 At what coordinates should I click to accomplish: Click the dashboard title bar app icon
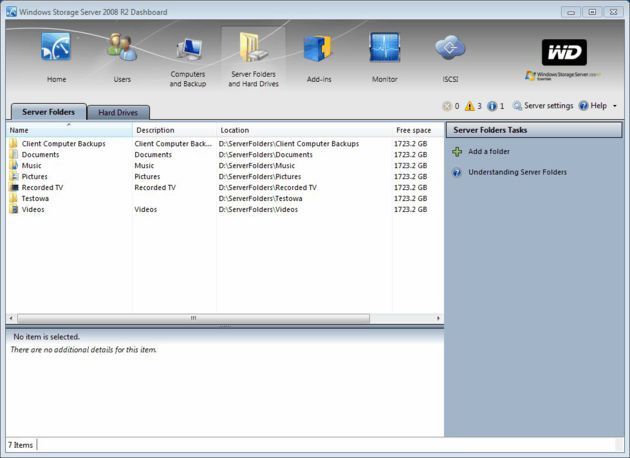pyautogui.click(x=11, y=12)
